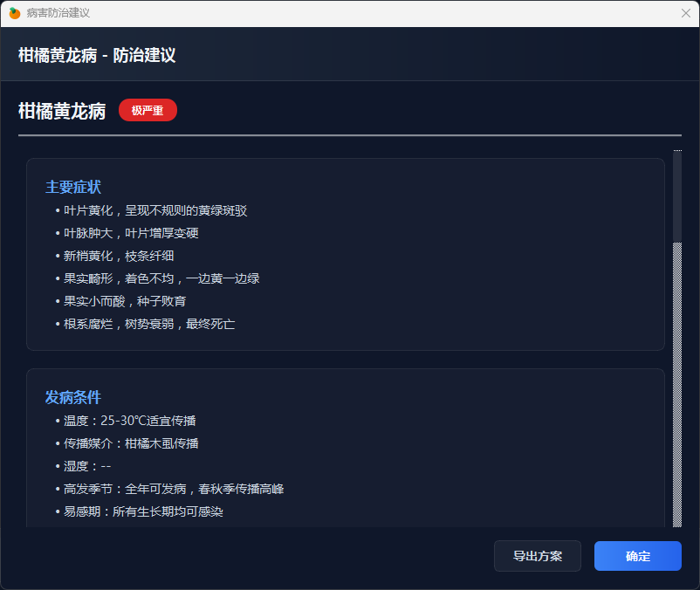Click the 易感期 condition line
The width and height of the screenshot is (700, 590).
[143, 511]
